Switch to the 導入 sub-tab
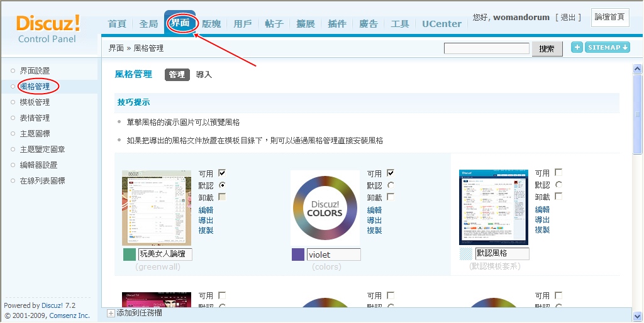This screenshot has width=644, height=323. (x=204, y=75)
